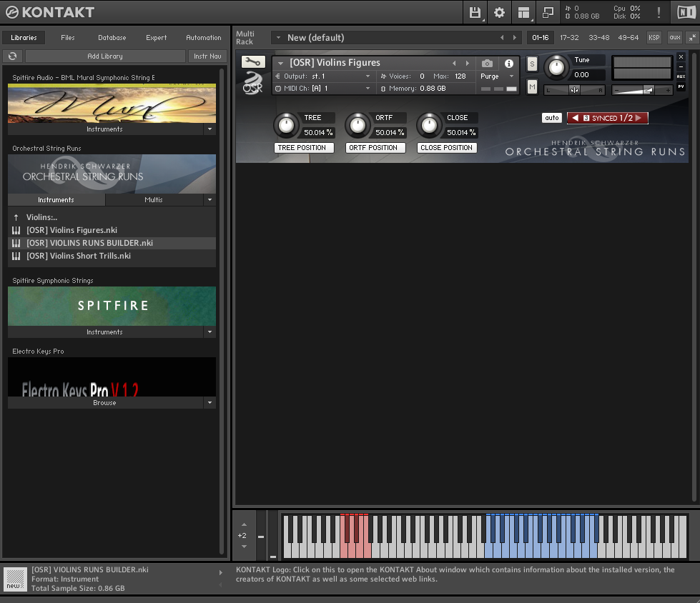The height and width of the screenshot is (603, 700).
Task: Select rack page 33-48
Action: [598, 37]
